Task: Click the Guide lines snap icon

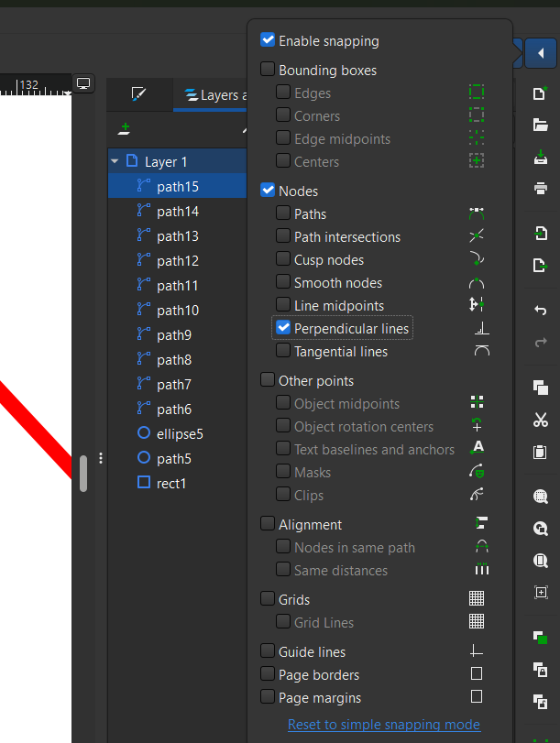Action: coord(477,651)
